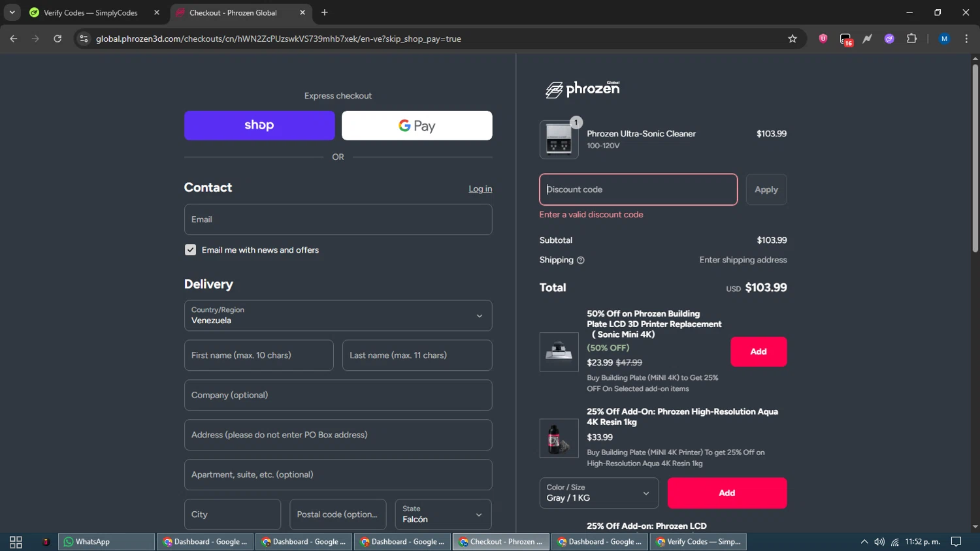Pay with the Google Pay button

417,125
